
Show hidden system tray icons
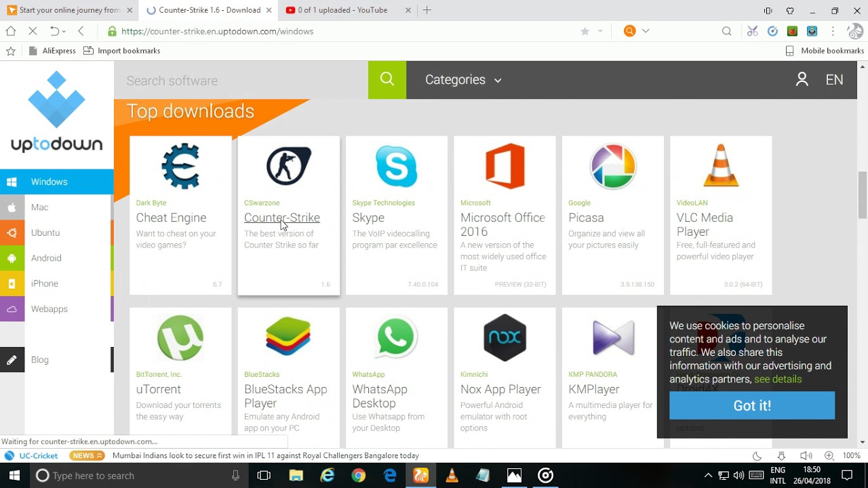(708, 476)
